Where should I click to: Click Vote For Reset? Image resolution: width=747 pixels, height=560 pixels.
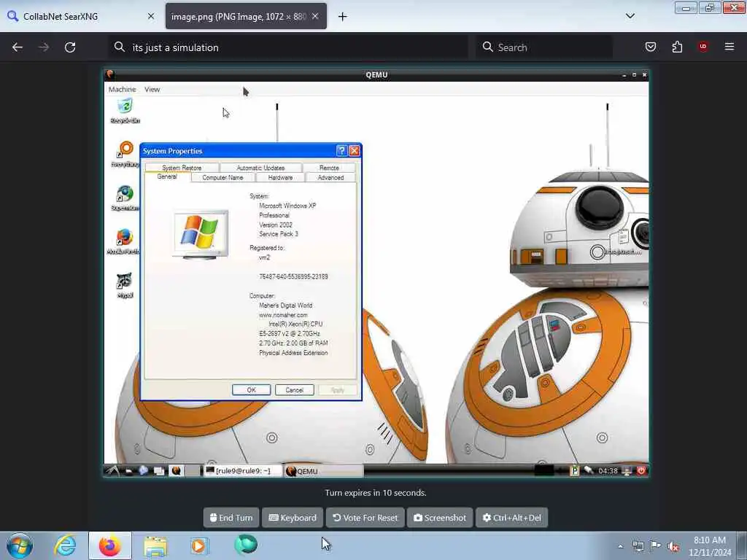click(365, 518)
